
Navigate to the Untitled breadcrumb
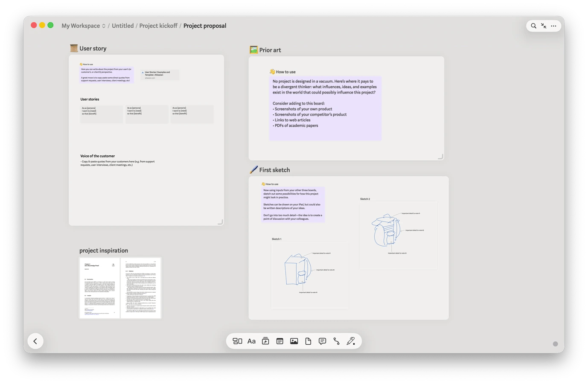click(123, 26)
